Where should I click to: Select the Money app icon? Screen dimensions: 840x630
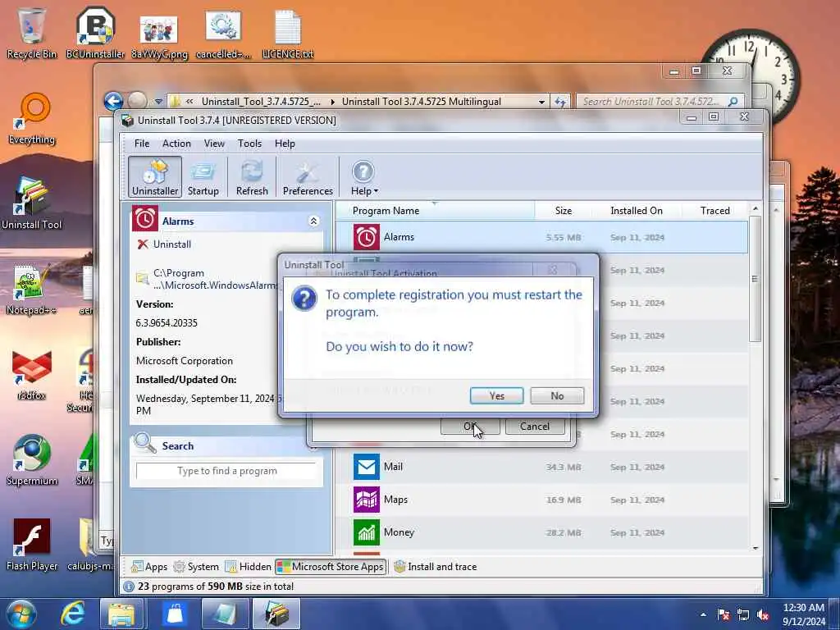367,532
